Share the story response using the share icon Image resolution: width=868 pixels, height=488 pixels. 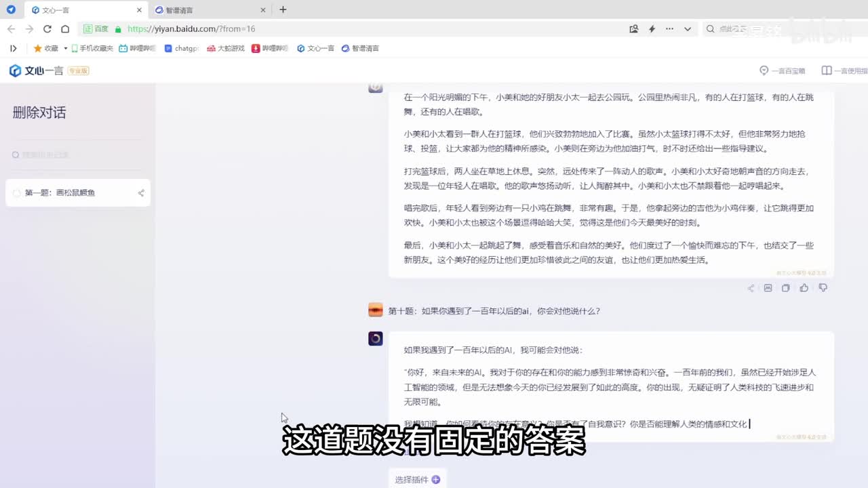point(751,288)
